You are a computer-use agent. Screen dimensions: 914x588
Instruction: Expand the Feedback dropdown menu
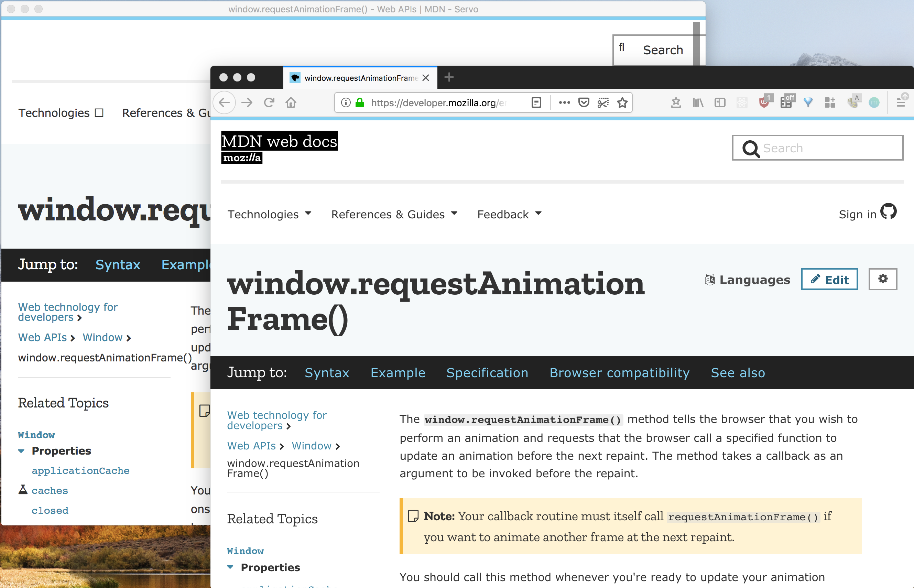(x=509, y=214)
